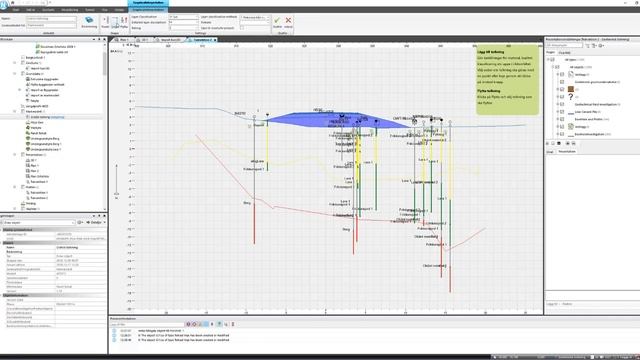Expand the brown swatch row in the rules tree

558,89
